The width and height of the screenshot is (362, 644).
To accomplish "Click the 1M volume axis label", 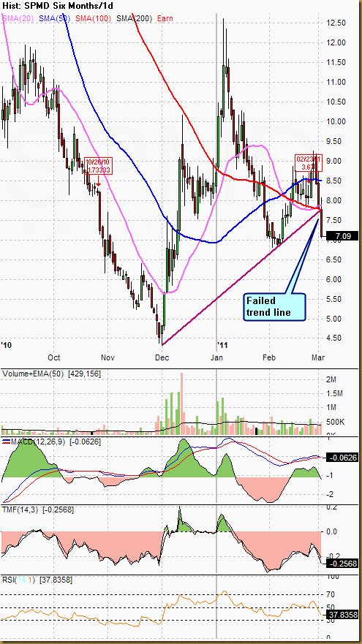I will (331, 407).
